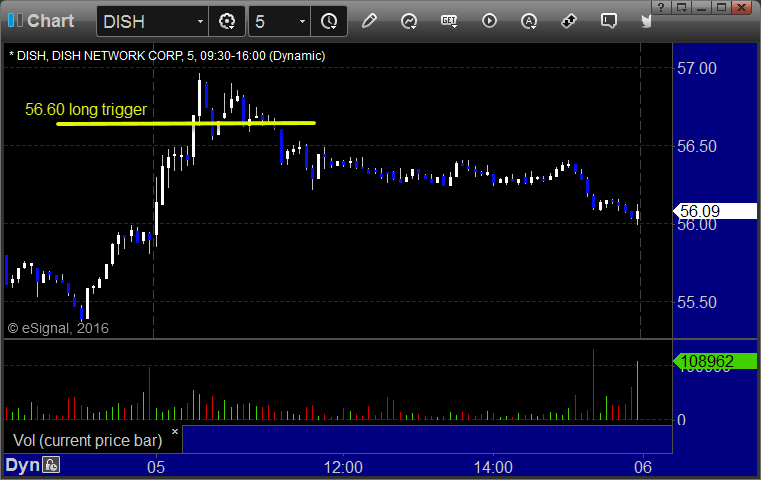The height and width of the screenshot is (480, 761).
Task: Close the Vol study panel x
Action: [175, 431]
